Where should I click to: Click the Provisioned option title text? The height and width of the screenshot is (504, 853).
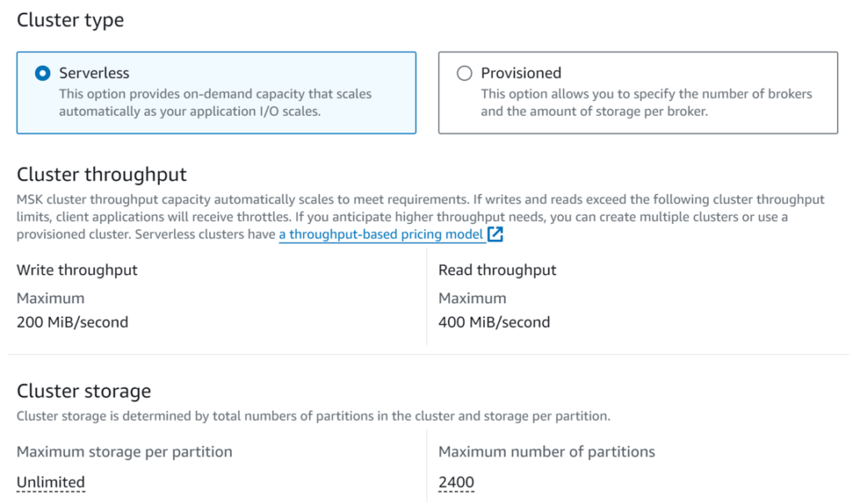(x=521, y=73)
